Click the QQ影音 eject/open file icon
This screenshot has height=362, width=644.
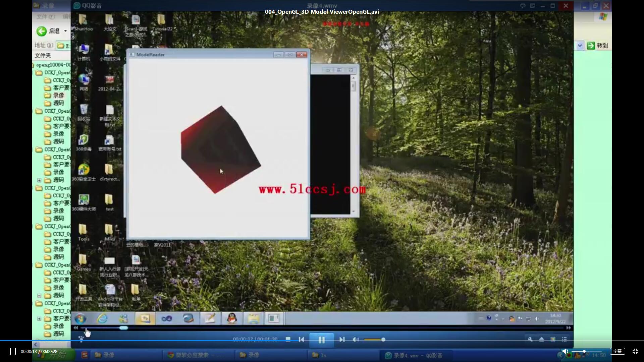point(541,339)
